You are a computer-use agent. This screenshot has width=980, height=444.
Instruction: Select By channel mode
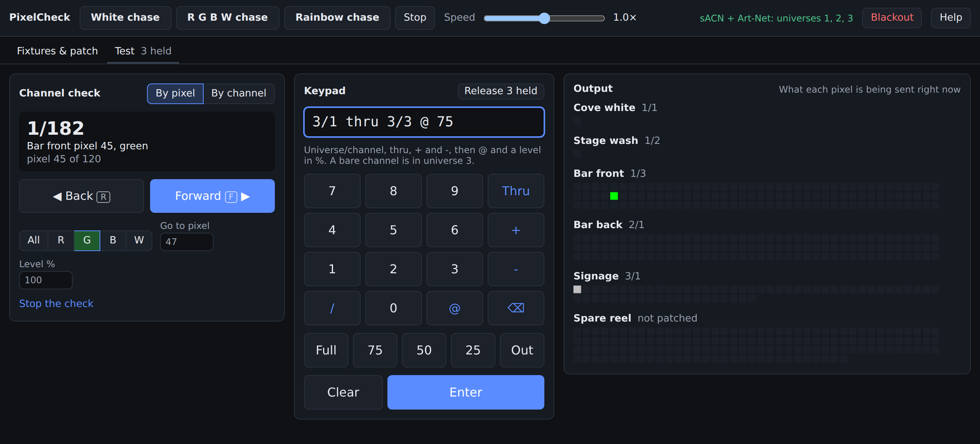pyautogui.click(x=239, y=93)
